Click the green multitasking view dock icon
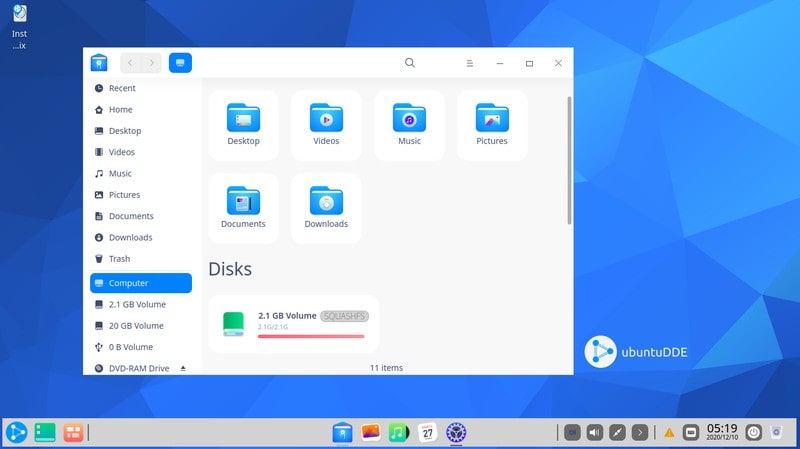The image size is (800, 449). click(45, 433)
